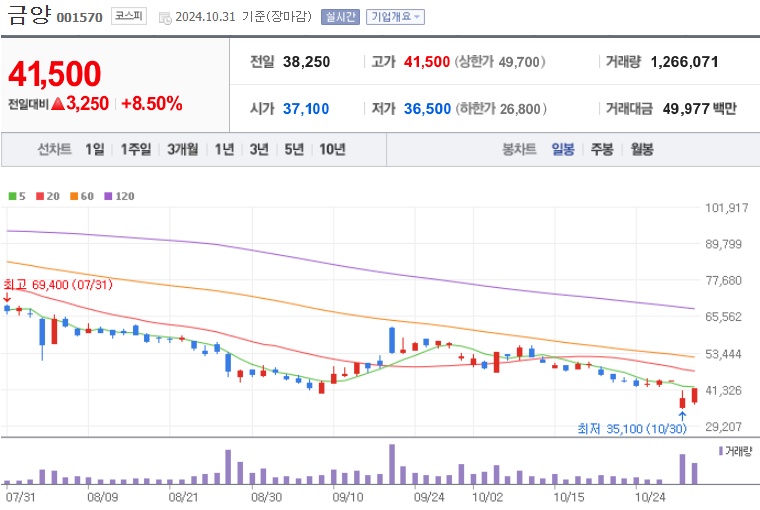Click the stock code 001570

pyautogui.click(x=79, y=17)
